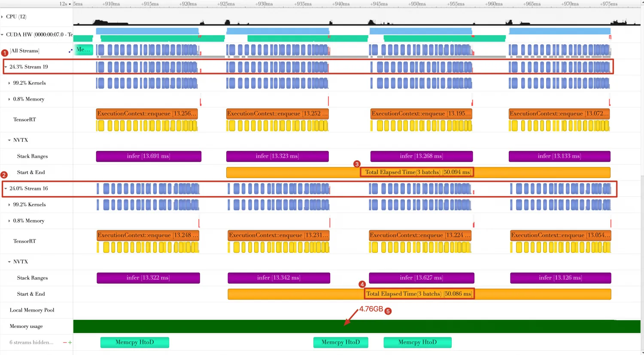Select the infer [13.322 ms] range
Viewport: 644px width, 355px height.
(148, 278)
